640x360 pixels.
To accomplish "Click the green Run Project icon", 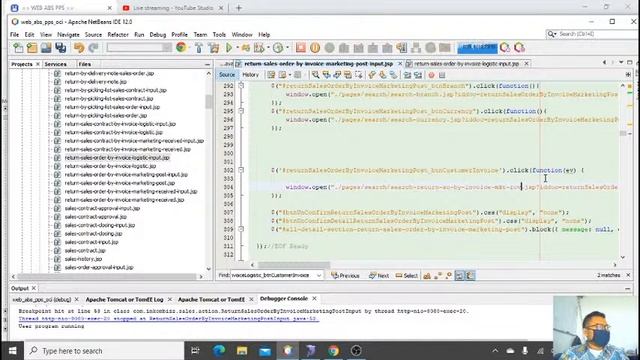I will tap(229, 48).
